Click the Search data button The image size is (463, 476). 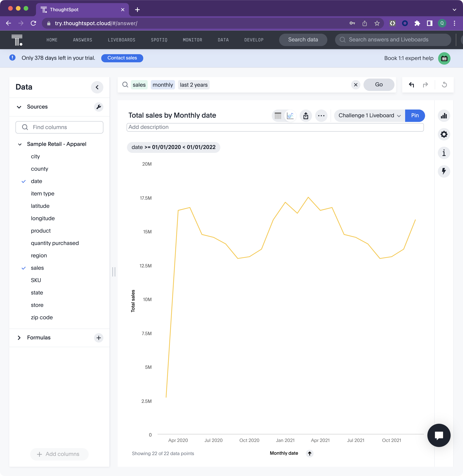303,40
